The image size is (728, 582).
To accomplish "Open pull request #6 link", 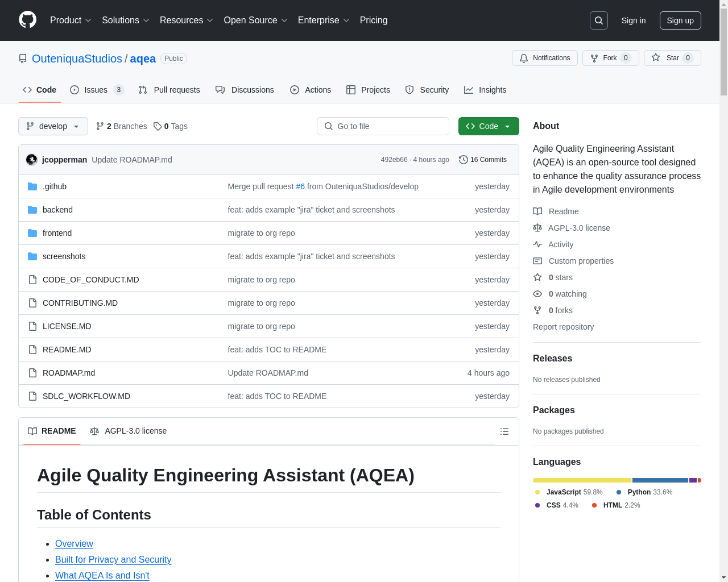I will point(300,186).
